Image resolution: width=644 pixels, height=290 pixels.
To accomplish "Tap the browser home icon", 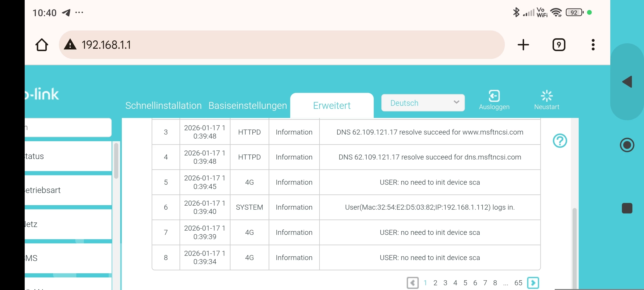I will (x=42, y=45).
